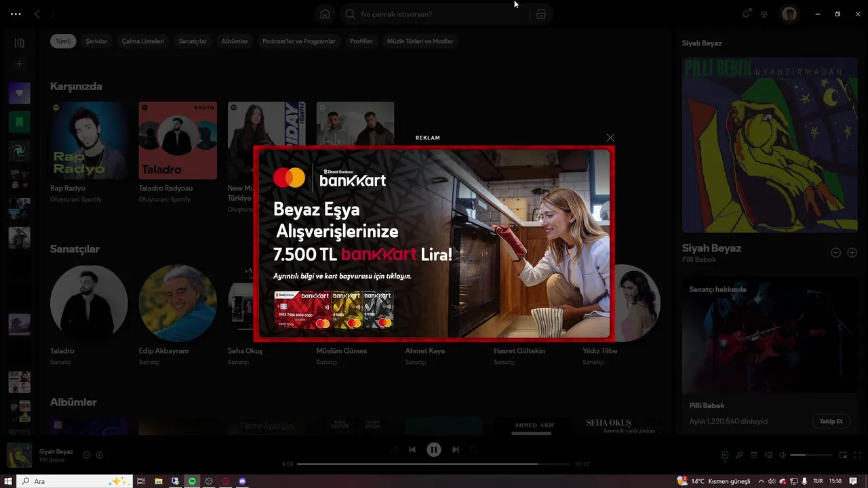The image size is (868, 488).
Task: Go to Spotify Home
Action: 325,14
